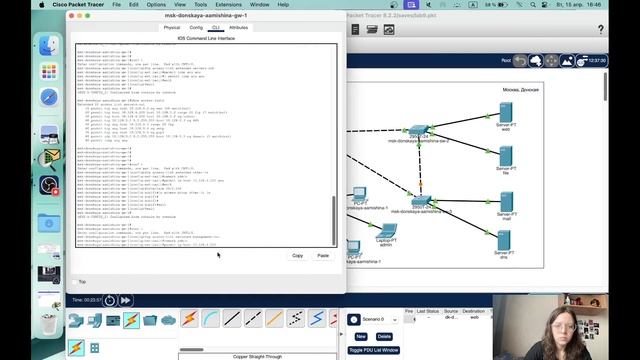Open Finder from the Dock
Image resolution: width=640 pixels, height=360 pixels.
pyautogui.click(x=49, y=45)
